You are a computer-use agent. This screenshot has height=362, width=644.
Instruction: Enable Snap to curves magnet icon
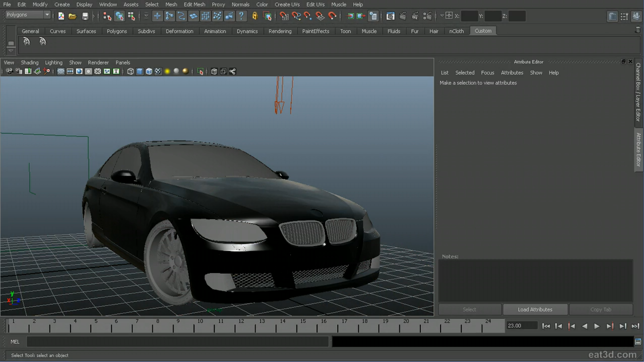pos(296,16)
